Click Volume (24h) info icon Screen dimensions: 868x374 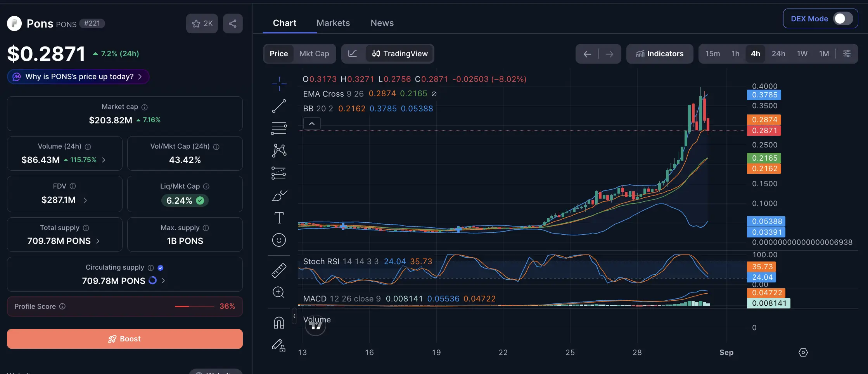88,147
